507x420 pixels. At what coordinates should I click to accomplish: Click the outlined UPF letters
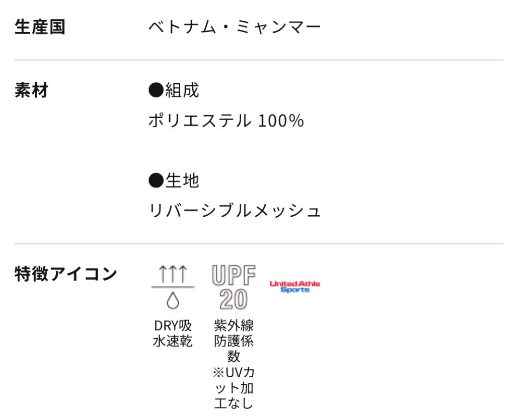(234, 275)
